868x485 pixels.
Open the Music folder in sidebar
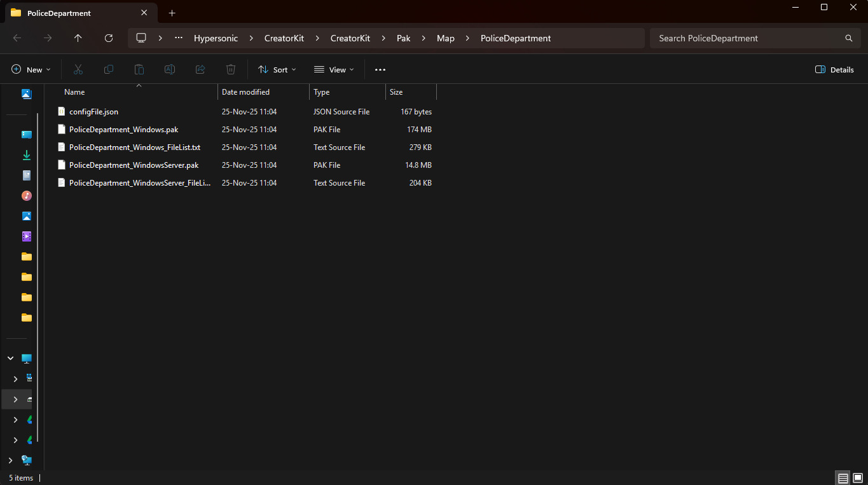[27, 196]
